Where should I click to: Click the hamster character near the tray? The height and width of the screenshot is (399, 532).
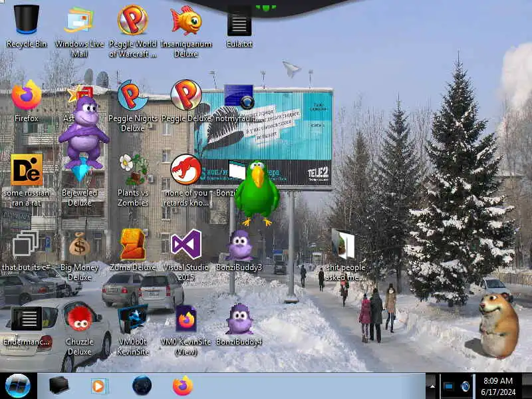coord(499,325)
